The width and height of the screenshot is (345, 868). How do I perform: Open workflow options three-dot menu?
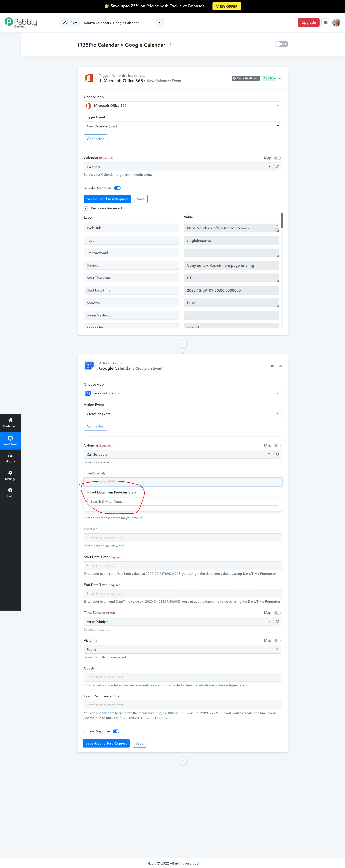pos(170,45)
